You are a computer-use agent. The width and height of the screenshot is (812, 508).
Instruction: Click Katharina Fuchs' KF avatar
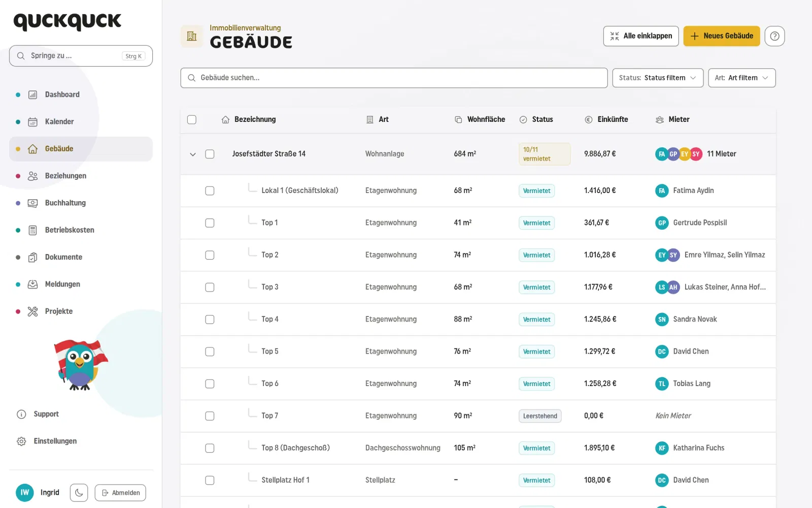[x=662, y=448]
